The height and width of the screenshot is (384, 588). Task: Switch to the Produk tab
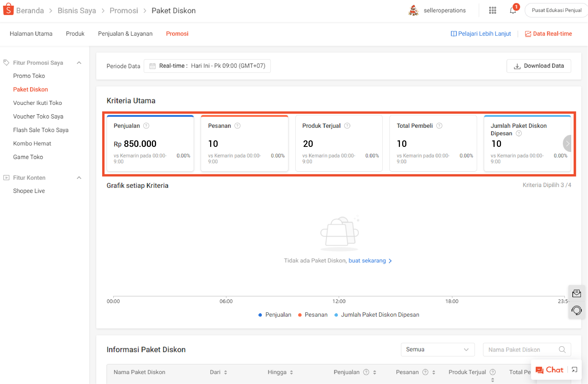pos(75,34)
